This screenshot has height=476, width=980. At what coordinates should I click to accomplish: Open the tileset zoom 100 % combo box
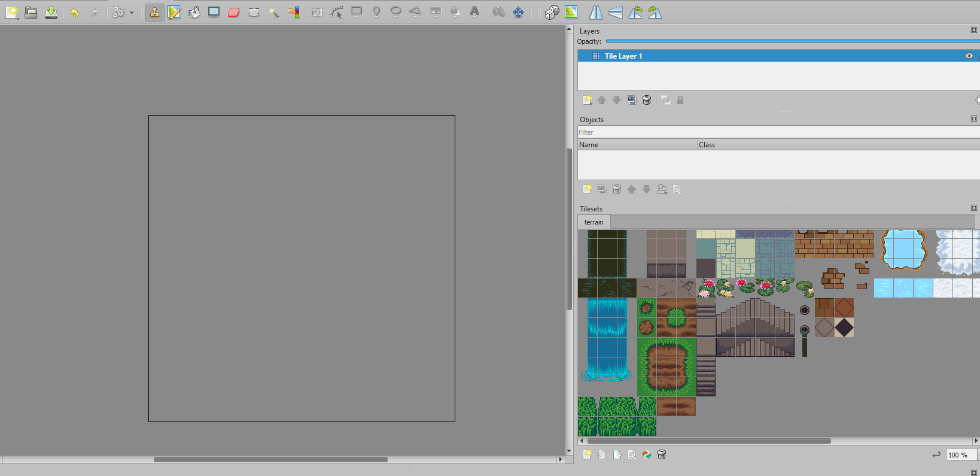pyautogui.click(x=962, y=455)
